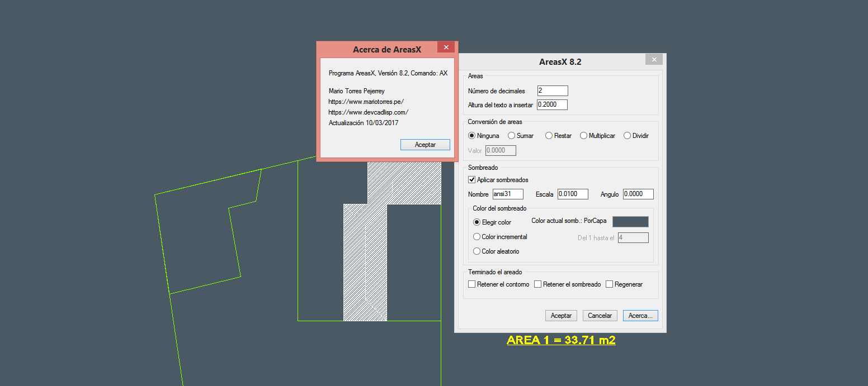Click "Cancelar" in AreasX dialog
This screenshot has height=386, width=868.
coord(600,315)
